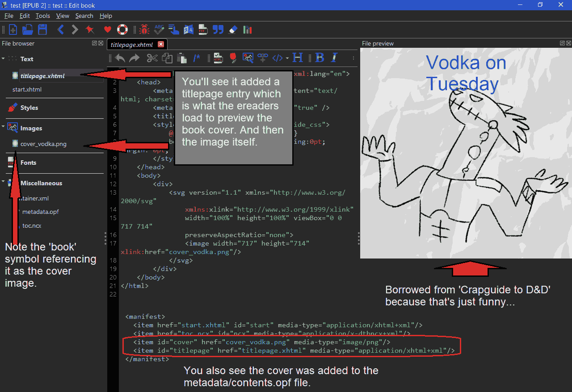
Task: Open the Edit menu
Action: 25,16
